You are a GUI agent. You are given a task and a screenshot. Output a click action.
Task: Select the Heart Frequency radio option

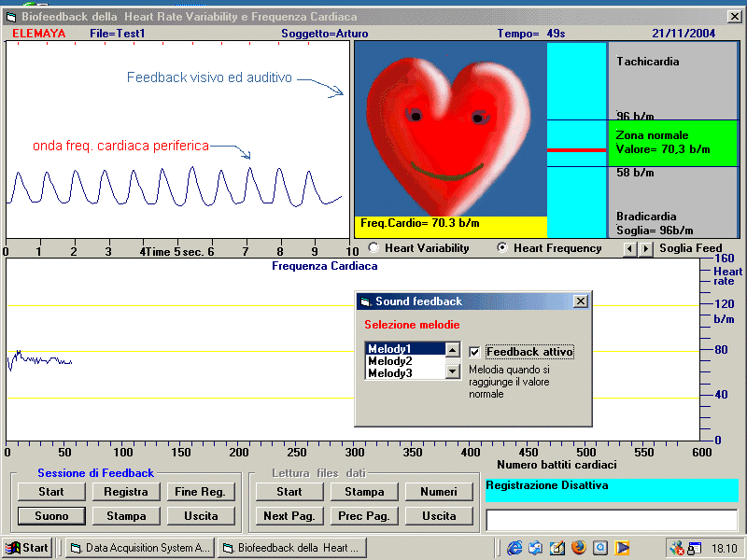tap(502, 248)
